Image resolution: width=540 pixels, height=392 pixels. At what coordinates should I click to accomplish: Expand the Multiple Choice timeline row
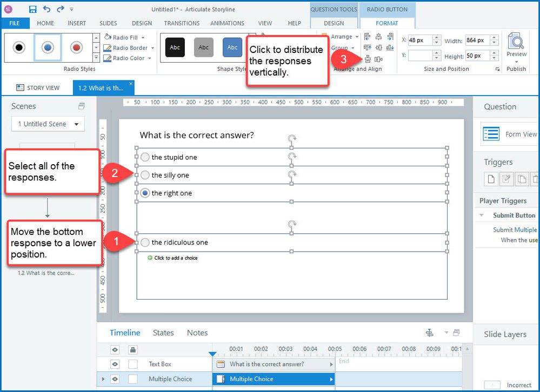103,379
